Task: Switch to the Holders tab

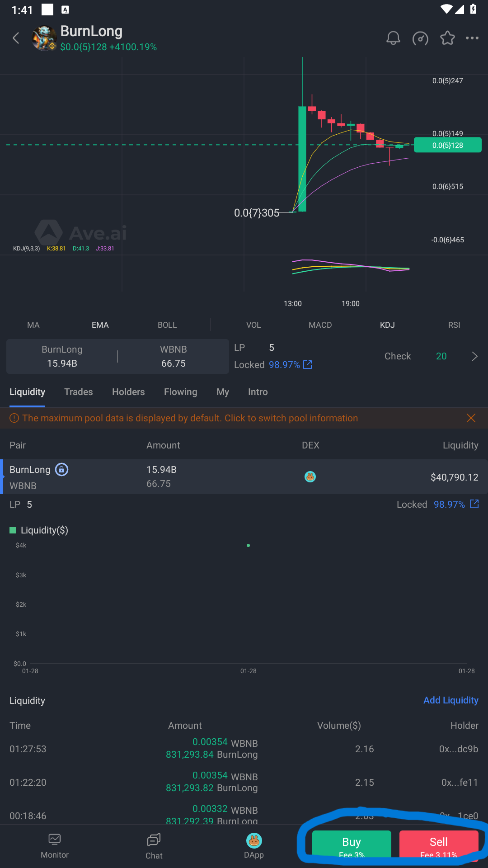Action: coord(128,392)
